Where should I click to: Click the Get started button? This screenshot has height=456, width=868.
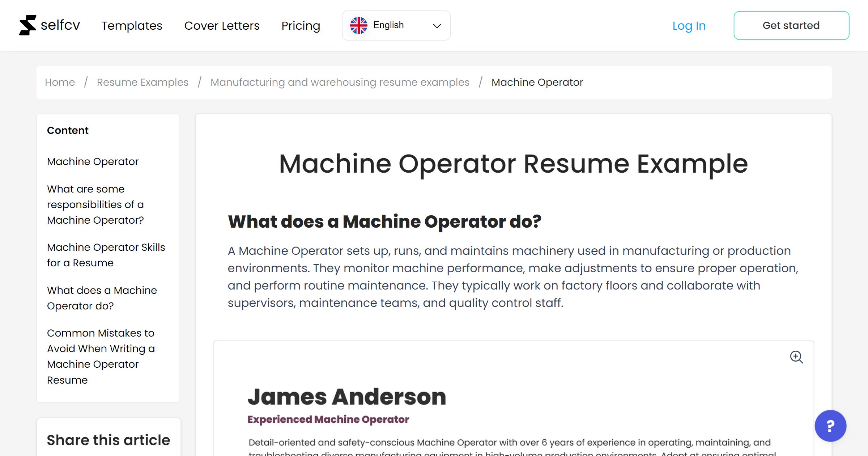(791, 25)
